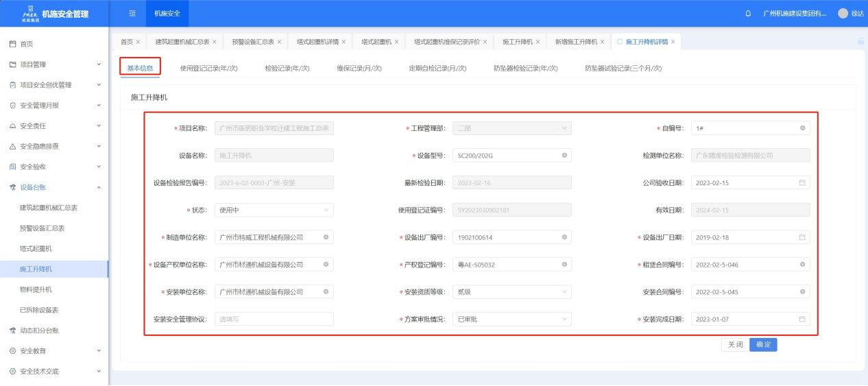Click the user avatar icon
868x386 pixels.
843,14
